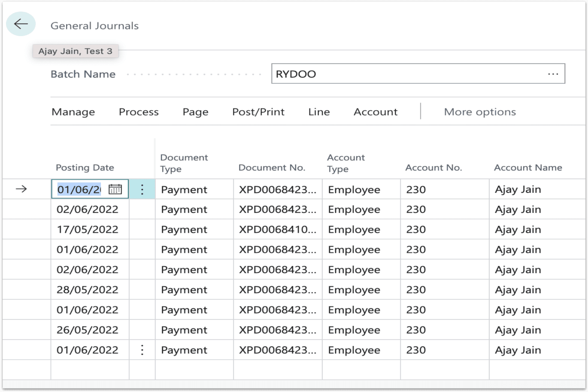The image size is (588, 392).
Task: Expand More options
Action: [x=479, y=112]
